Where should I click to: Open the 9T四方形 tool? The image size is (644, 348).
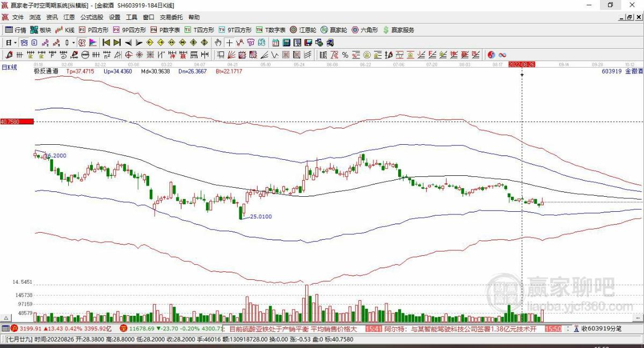click(235, 30)
